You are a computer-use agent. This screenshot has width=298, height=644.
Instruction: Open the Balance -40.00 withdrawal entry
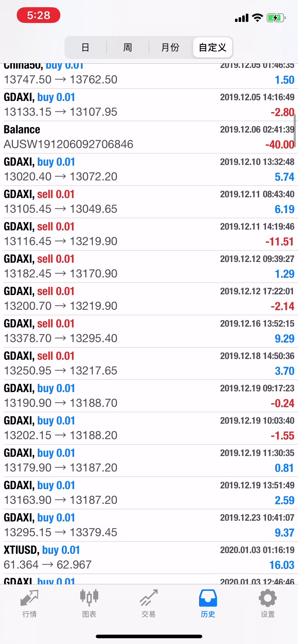(149, 137)
